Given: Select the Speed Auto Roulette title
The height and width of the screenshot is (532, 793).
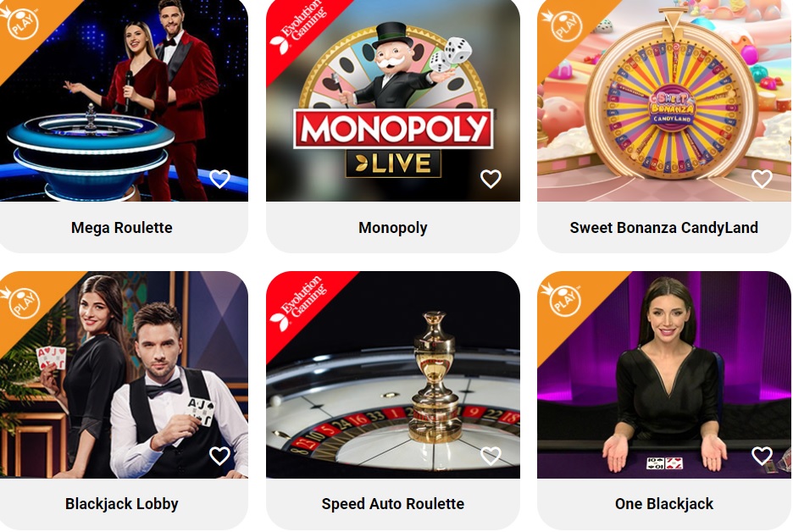Looking at the screenshot, I should (x=393, y=504).
